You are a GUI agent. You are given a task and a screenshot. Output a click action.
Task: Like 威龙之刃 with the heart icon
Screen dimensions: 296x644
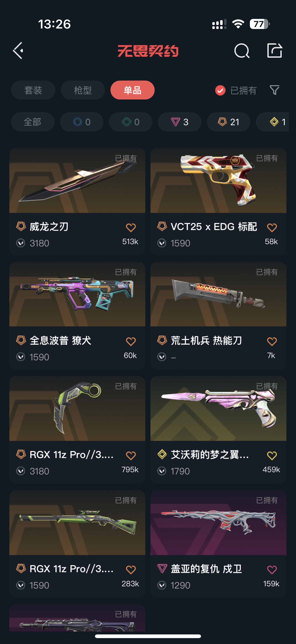click(x=131, y=227)
